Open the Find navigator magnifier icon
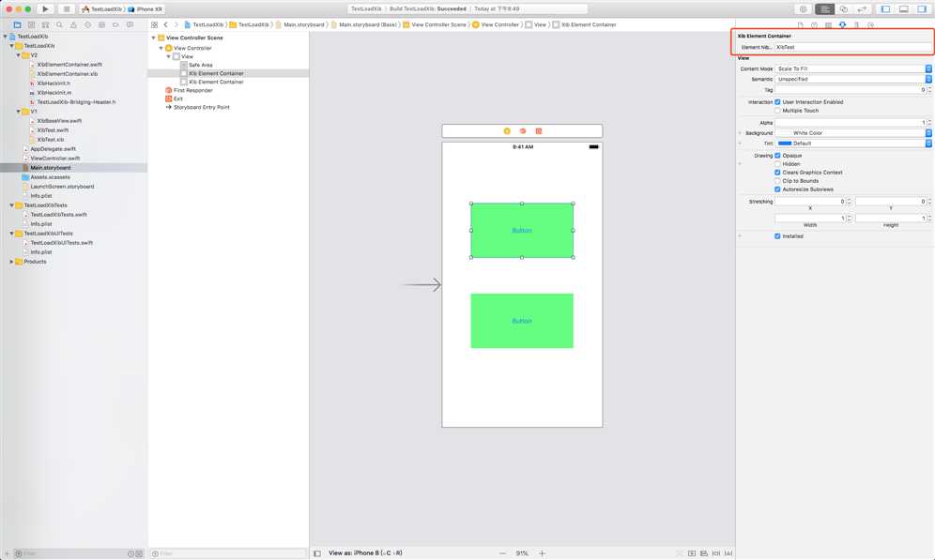The image size is (935, 560). pos(60,25)
